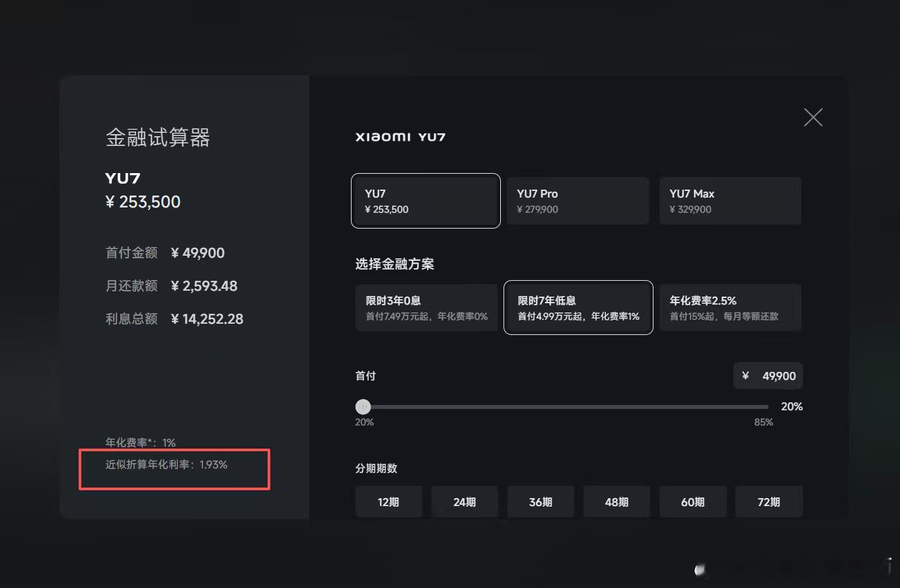Select the 24期 installment term
Screen dimensions: 900x588
[465, 502]
